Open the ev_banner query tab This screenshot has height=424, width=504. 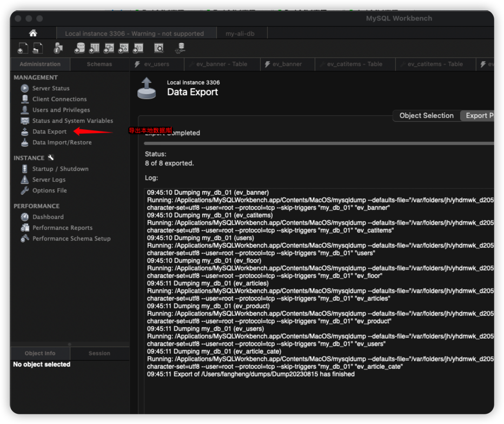[287, 64]
